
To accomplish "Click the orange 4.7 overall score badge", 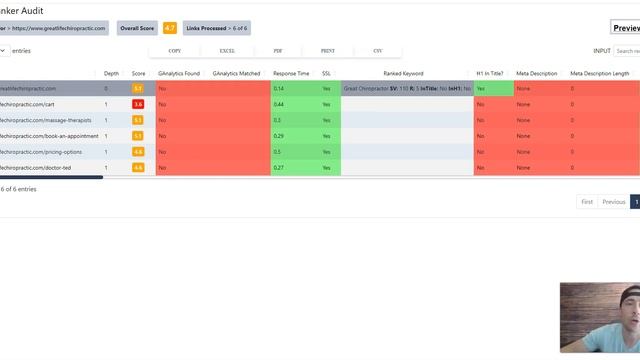I will (170, 28).
